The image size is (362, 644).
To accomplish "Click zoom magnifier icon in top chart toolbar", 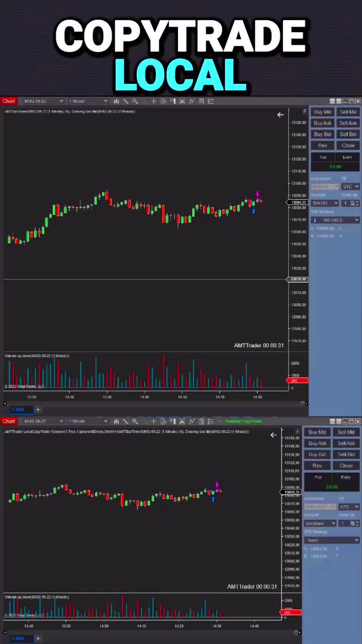I will (x=135, y=101).
